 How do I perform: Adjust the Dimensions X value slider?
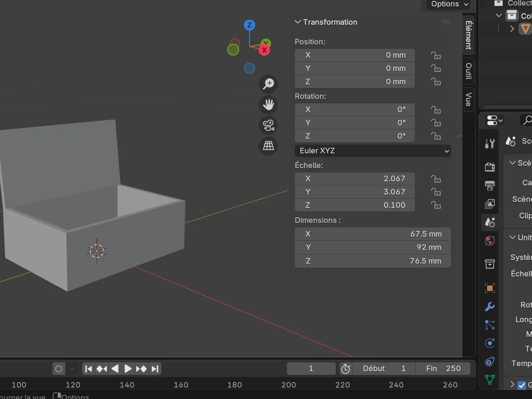(x=372, y=234)
